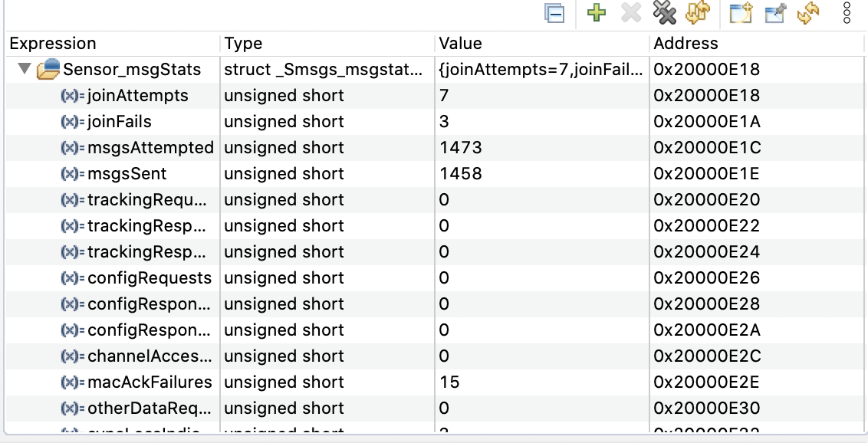Click the Type column header

tap(243, 44)
